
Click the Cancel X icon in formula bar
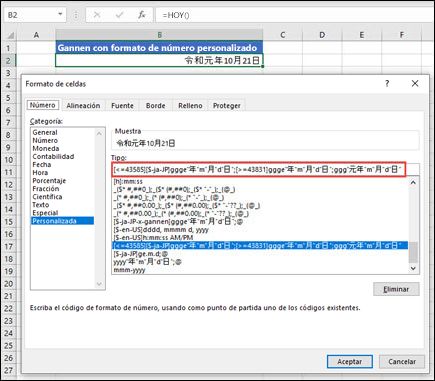click(97, 15)
